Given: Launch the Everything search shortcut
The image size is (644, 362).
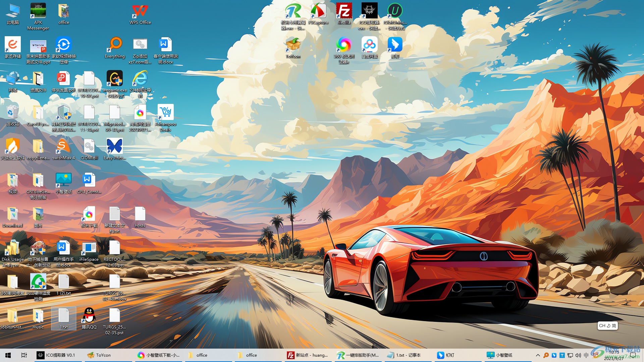Looking at the screenshot, I should click(115, 47).
